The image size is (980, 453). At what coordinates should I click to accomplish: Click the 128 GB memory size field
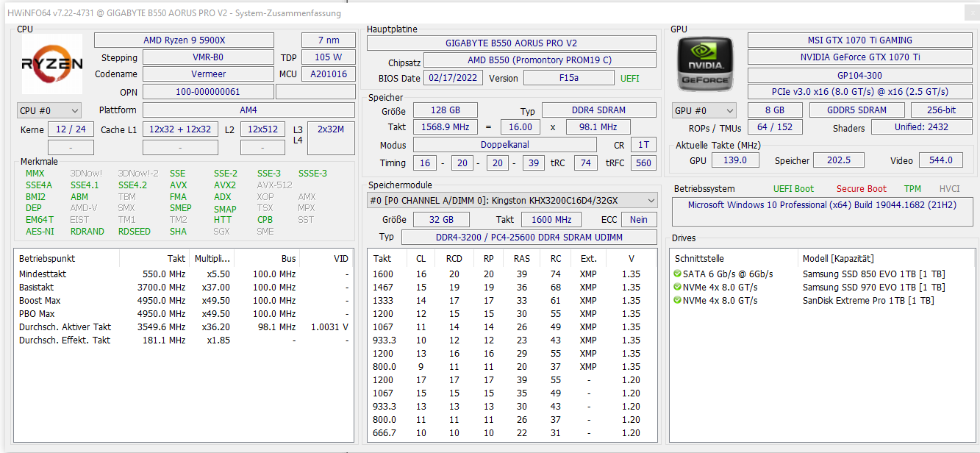click(x=445, y=110)
